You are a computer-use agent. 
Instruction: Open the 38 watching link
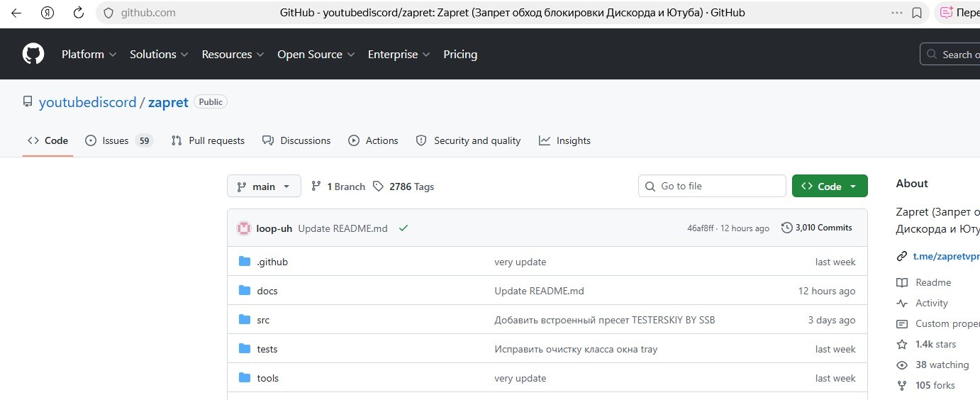(942, 365)
